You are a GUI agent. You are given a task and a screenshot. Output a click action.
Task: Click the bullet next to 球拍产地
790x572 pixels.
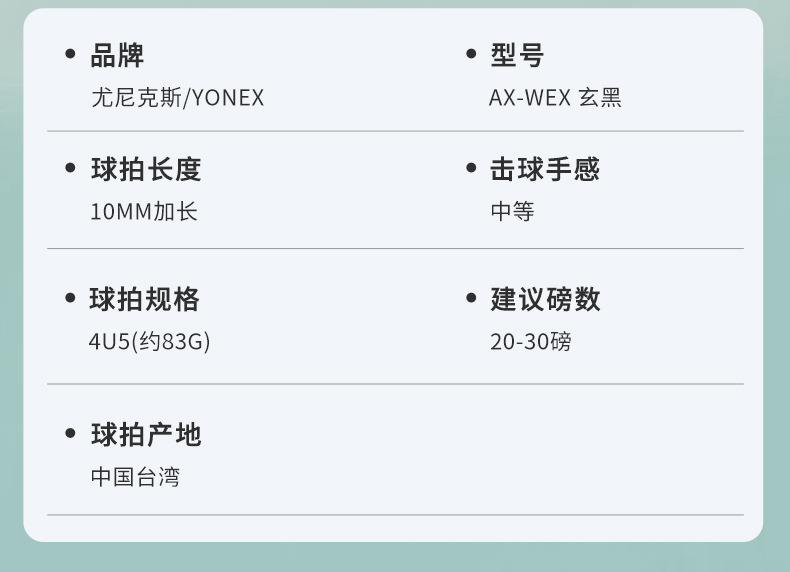[70, 433]
